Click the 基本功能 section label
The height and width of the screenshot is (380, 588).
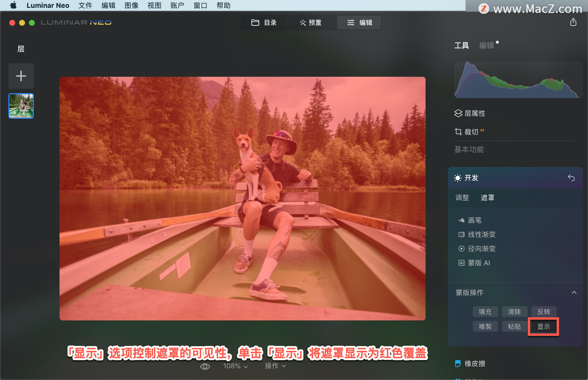coord(469,150)
